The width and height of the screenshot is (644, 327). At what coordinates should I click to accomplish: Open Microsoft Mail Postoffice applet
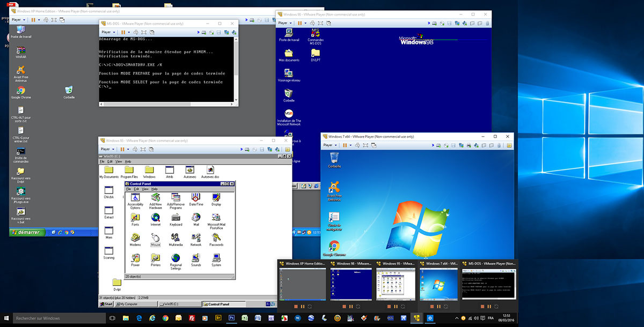coord(216,221)
